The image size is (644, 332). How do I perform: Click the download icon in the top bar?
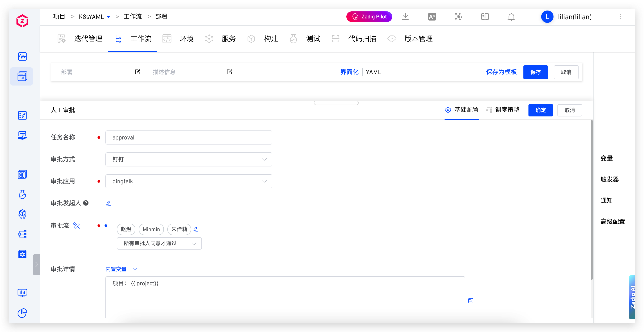click(405, 17)
